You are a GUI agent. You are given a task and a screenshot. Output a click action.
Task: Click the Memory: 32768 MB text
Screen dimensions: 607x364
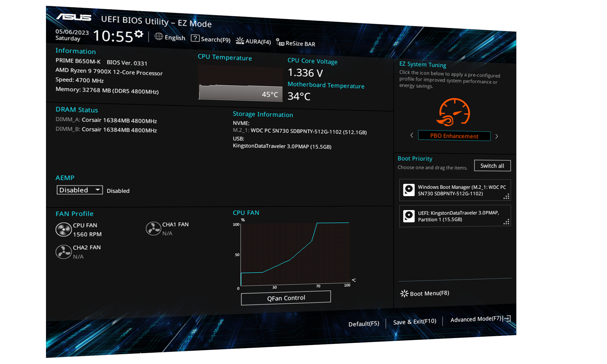pos(107,90)
